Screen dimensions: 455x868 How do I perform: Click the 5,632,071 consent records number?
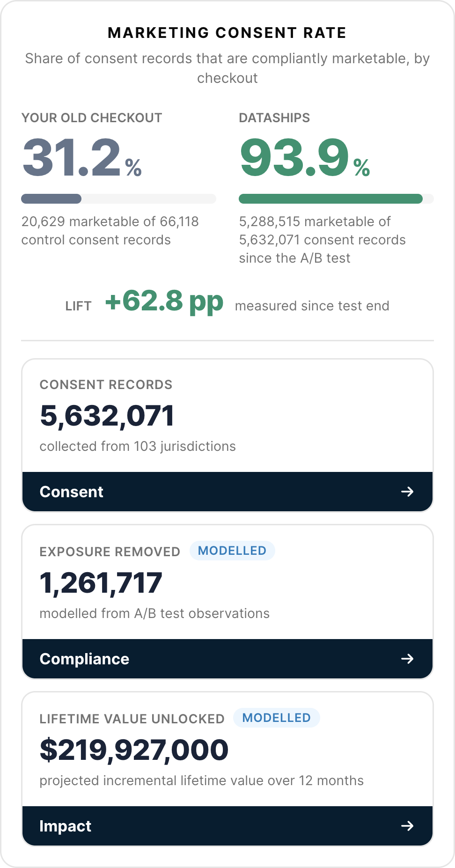pyautogui.click(x=107, y=416)
